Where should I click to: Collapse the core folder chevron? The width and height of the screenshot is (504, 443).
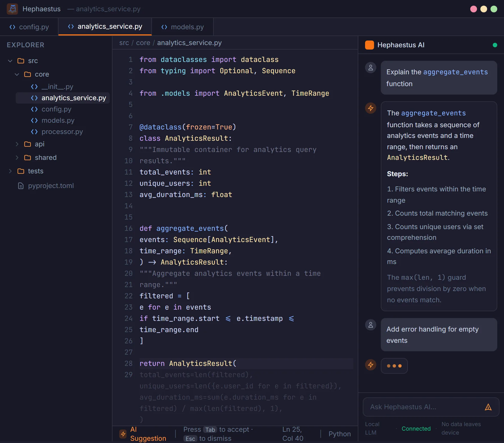coord(17,74)
